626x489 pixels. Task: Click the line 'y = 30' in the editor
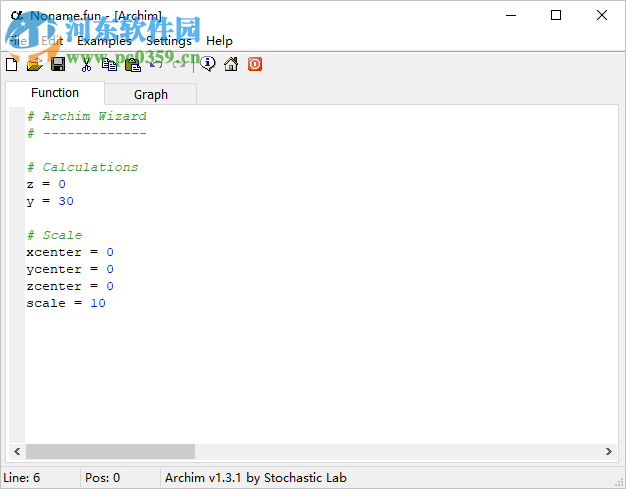50,201
